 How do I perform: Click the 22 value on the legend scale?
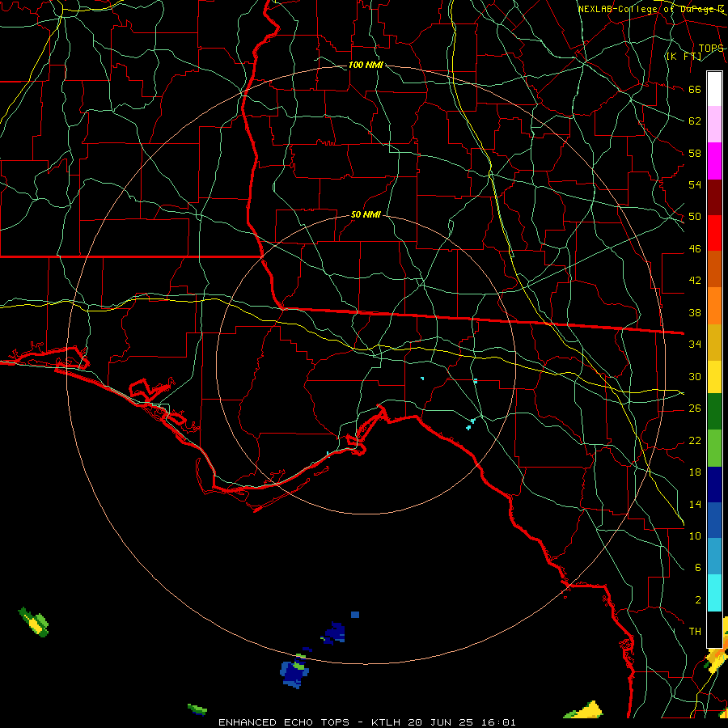pyautogui.click(x=695, y=440)
